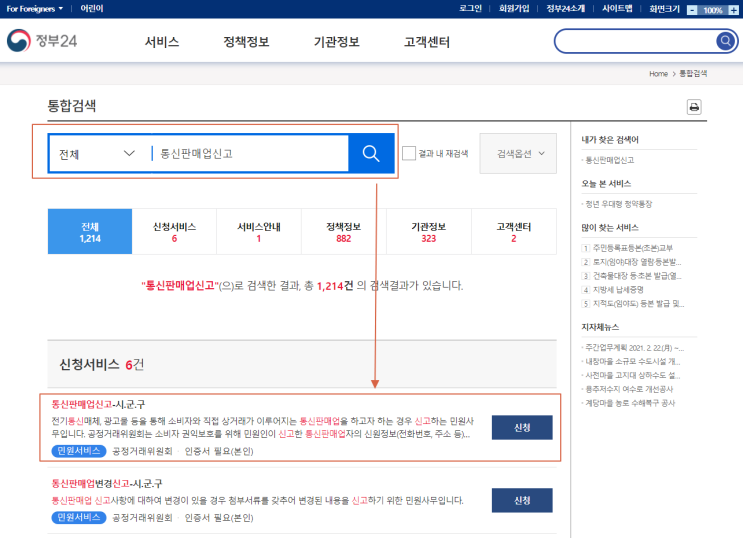The width and height of the screenshot is (743, 538).
Task: Click the 어린이 link
Action: point(92,9)
